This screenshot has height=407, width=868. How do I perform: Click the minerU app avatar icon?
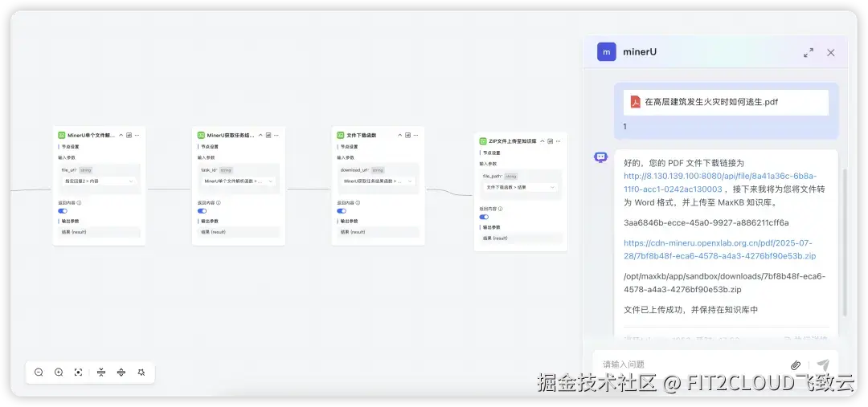point(607,52)
